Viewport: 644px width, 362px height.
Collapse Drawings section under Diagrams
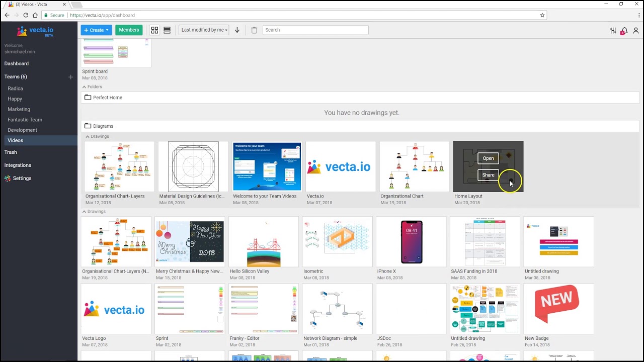coord(97,136)
